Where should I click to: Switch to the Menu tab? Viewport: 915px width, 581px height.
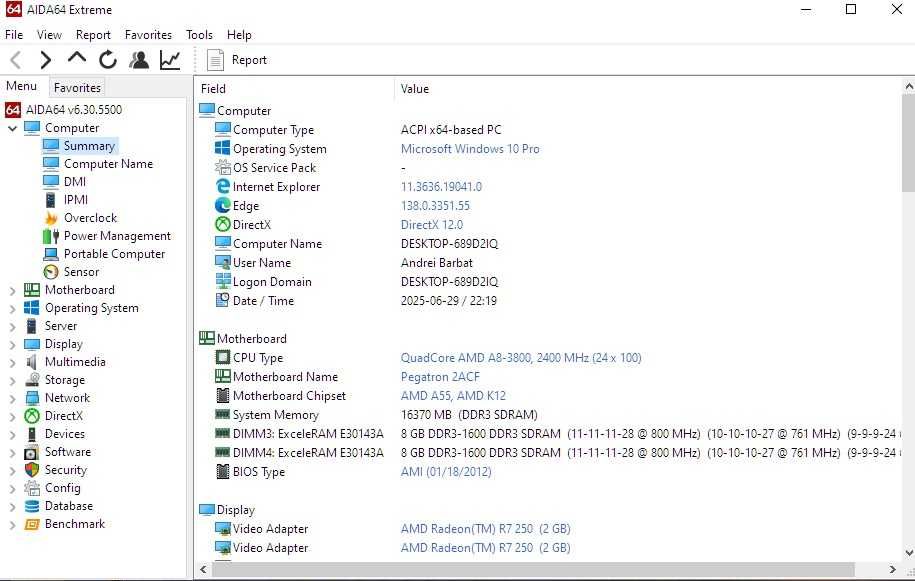pos(22,86)
